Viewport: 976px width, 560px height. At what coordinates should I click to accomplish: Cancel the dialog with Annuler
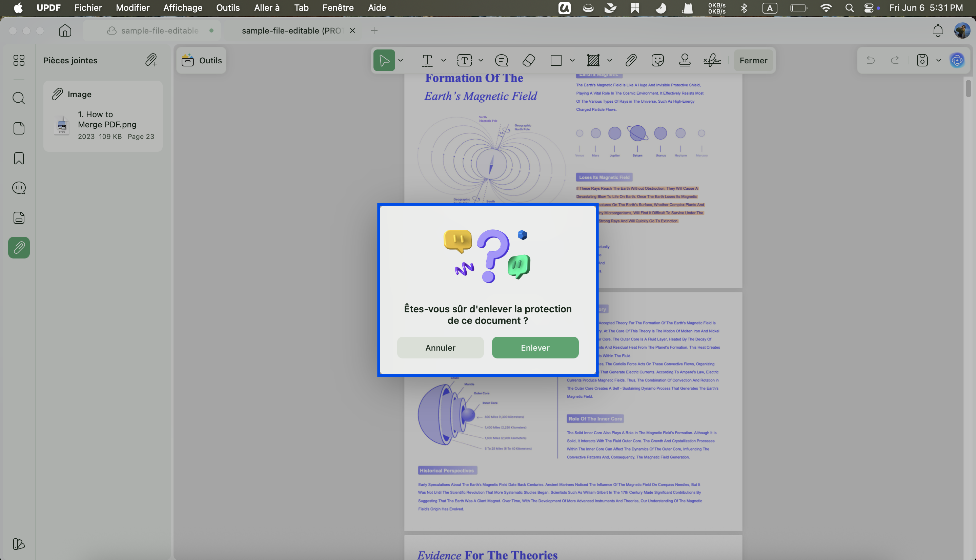440,347
